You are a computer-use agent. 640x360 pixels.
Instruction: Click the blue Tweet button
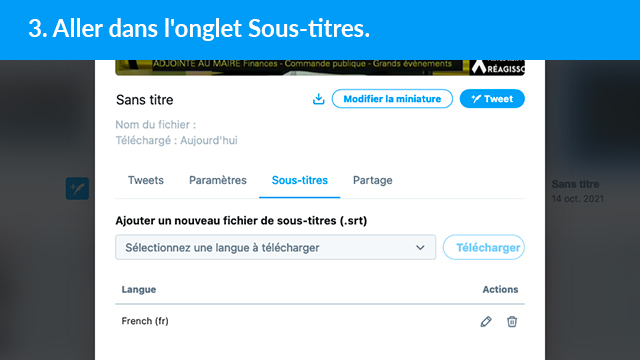(492, 99)
